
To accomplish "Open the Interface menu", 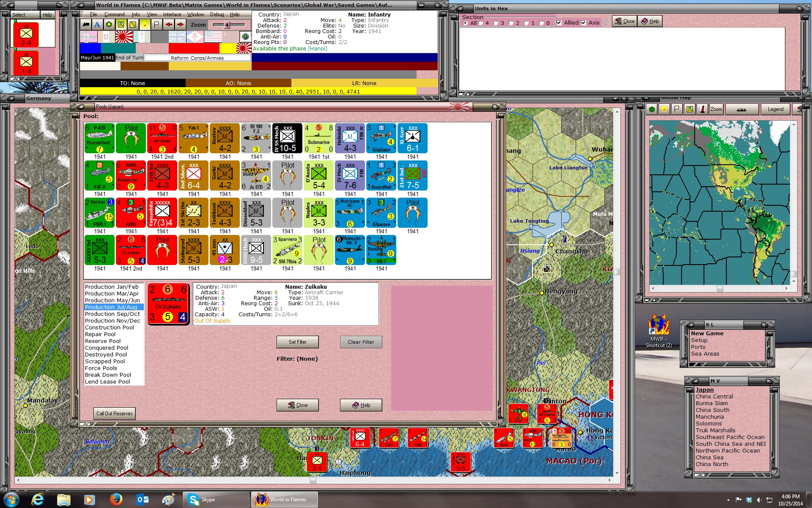I will 172,14.
